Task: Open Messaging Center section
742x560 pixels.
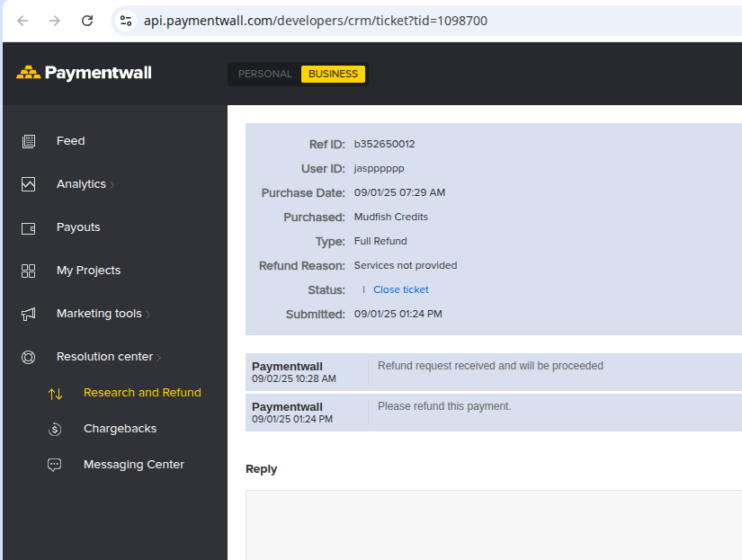Action: pyautogui.click(x=134, y=465)
